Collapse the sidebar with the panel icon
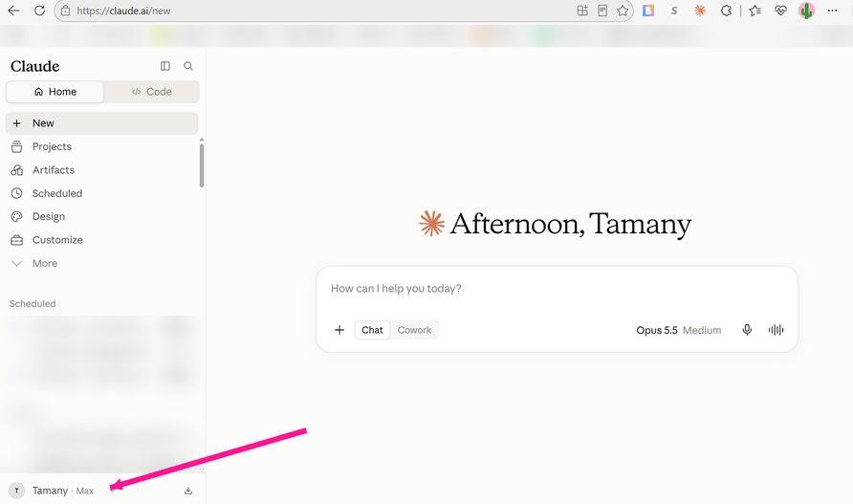 [x=165, y=66]
